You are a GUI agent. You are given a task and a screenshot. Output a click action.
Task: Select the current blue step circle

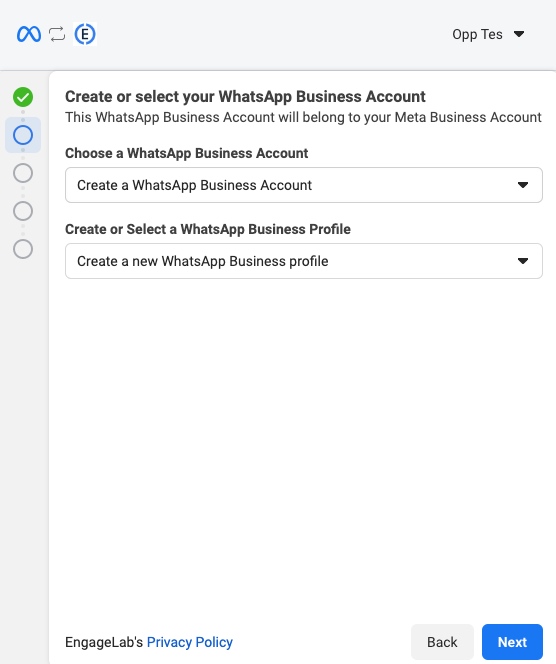pyautogui.click(x=23, y=135)
